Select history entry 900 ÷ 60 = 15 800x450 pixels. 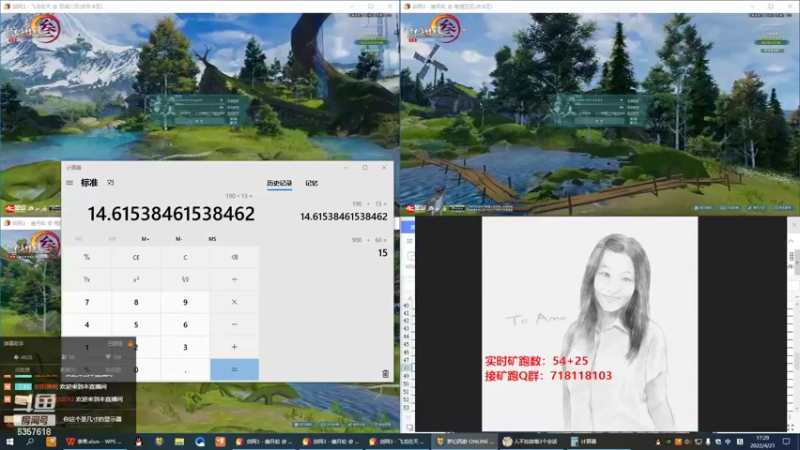pyautogui.click(x=369, y=247)
